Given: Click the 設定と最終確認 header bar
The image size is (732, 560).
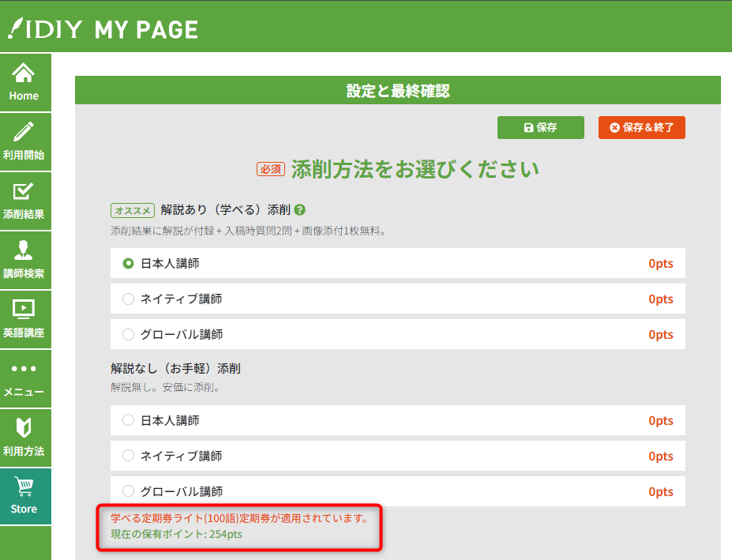Looking at the screenshot, I should [398, 91].
